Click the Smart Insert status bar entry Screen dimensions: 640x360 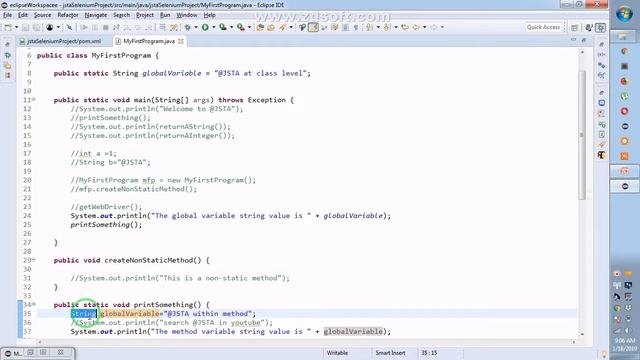(390, 353)
